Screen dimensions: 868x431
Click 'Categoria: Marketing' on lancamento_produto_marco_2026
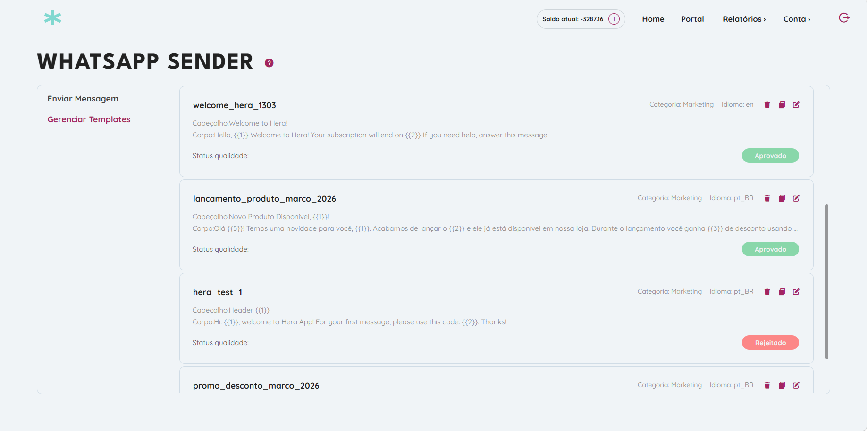(x=670, y=198)
